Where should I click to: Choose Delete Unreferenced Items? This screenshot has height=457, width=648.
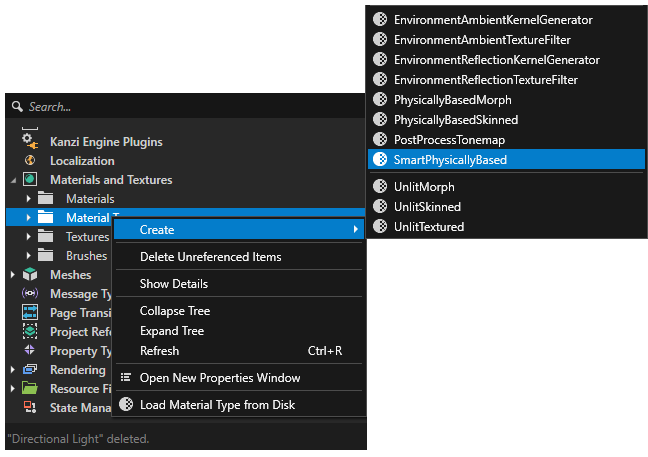click(x=210, y=257)
